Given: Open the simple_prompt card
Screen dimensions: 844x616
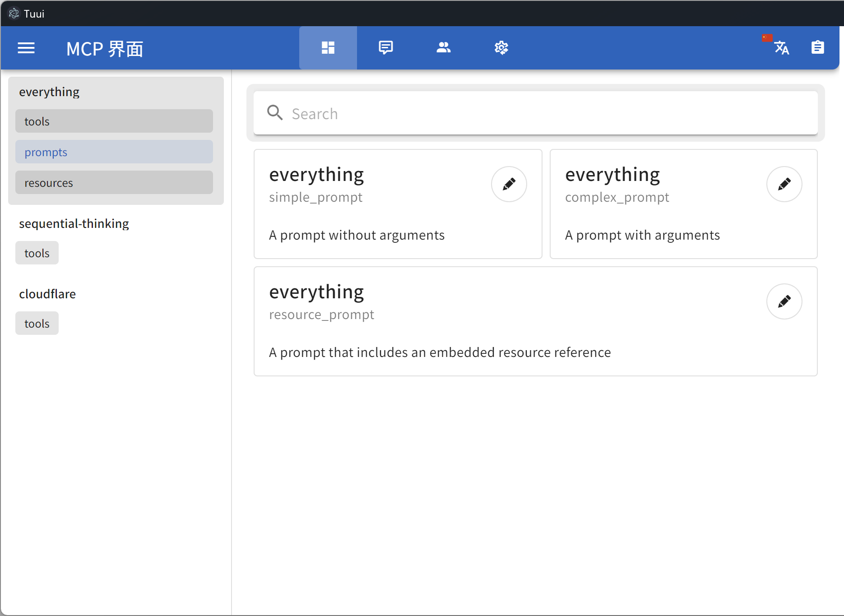Looking at the screenshot, I should click(x=398, y=204).
